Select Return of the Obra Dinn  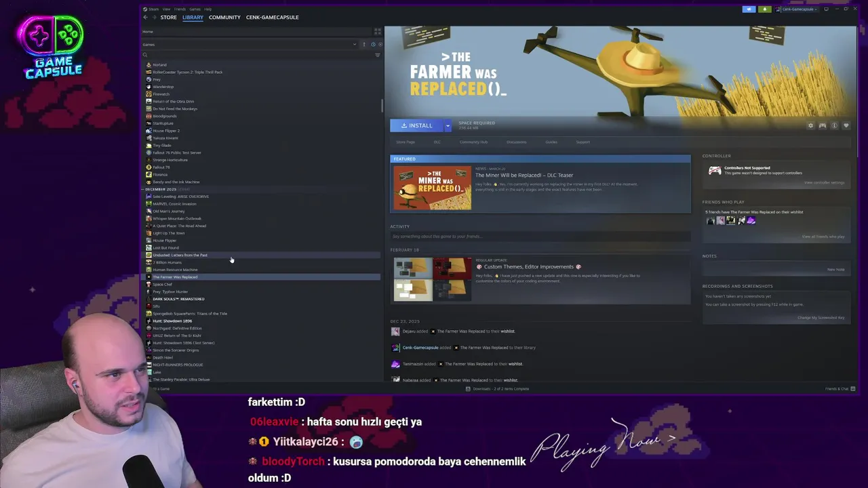pos(261,102)
